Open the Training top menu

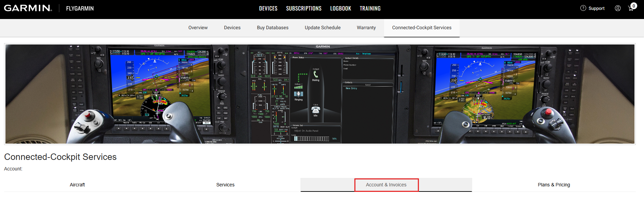click(x=370, y=8)
